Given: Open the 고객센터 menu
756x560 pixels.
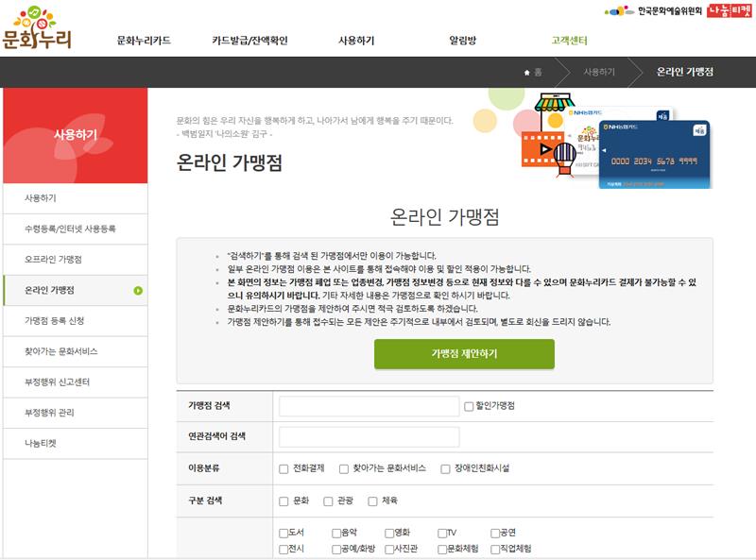Looking at the screenshot, I should coord(569,41).
